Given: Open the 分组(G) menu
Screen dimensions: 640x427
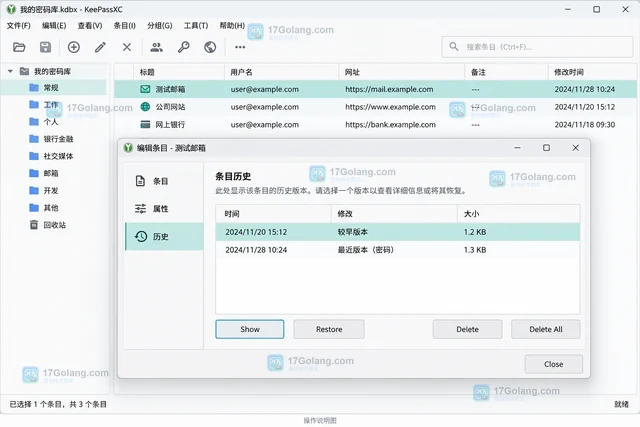Looking at the screenshot, I should 160,26.
